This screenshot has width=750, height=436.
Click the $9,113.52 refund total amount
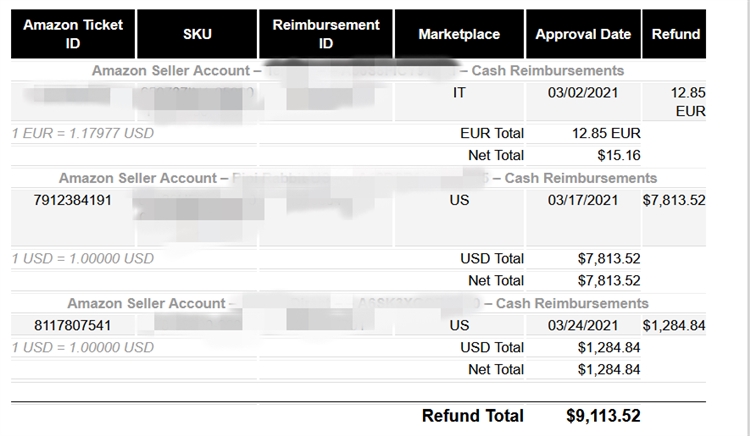pyautogui.click(x=603, y=415)
